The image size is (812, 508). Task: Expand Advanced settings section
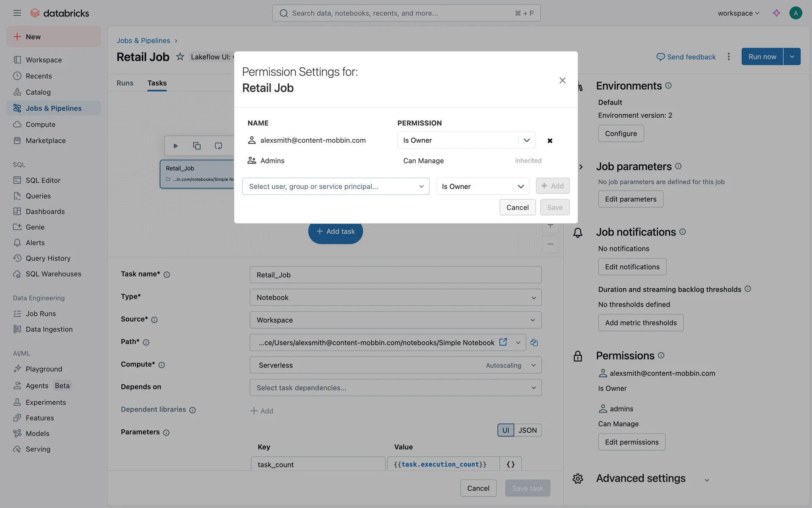pyautogui.click(x=707, y=480)
